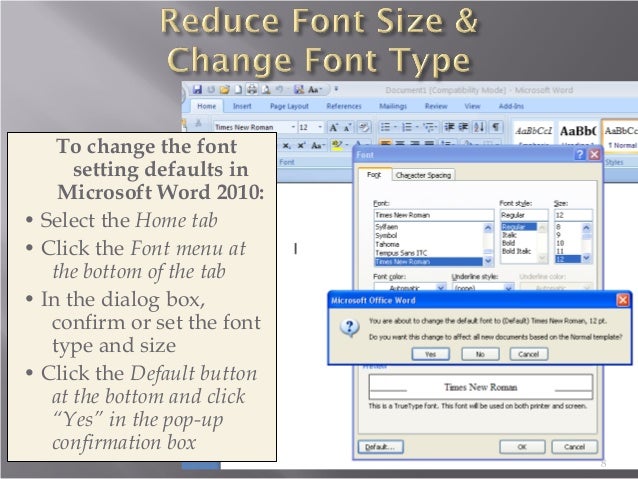Open Customize Quick Access Toolbar dropdown arrow
Image resolution: width=638 pixels, height=479 pixels.
point(336,89)
